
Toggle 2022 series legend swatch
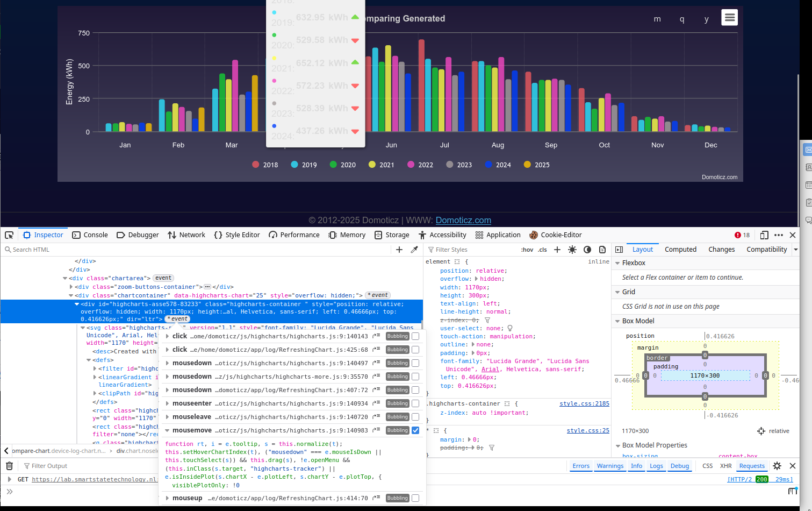[411, 165]
